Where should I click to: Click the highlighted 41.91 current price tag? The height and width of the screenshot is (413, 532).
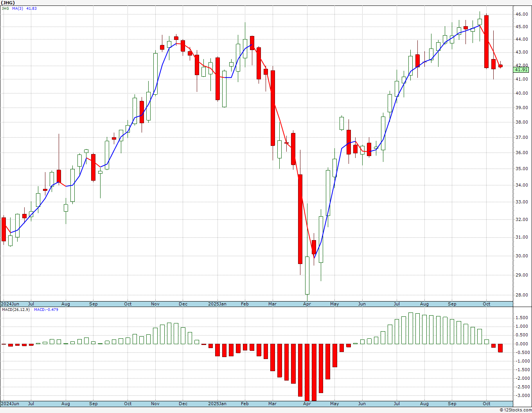tap(521, 70)
